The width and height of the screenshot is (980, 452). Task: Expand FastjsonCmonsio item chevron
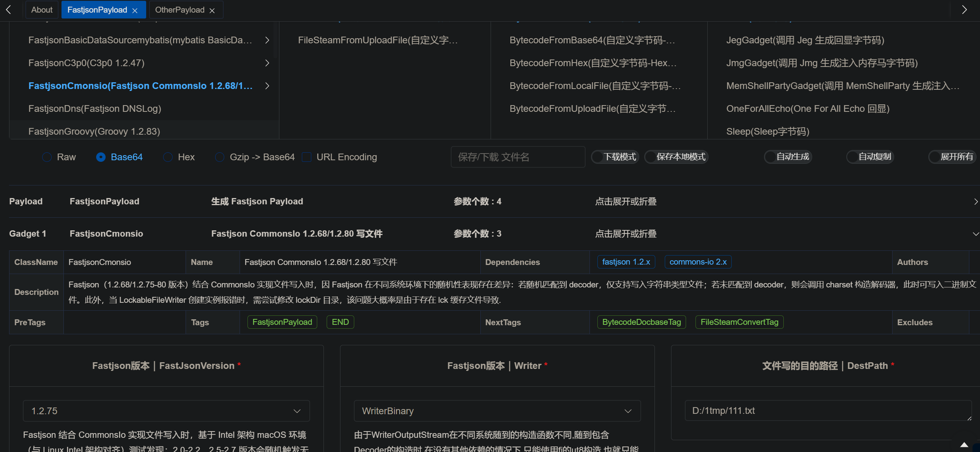pyautogui.click(x=267, y=86)
